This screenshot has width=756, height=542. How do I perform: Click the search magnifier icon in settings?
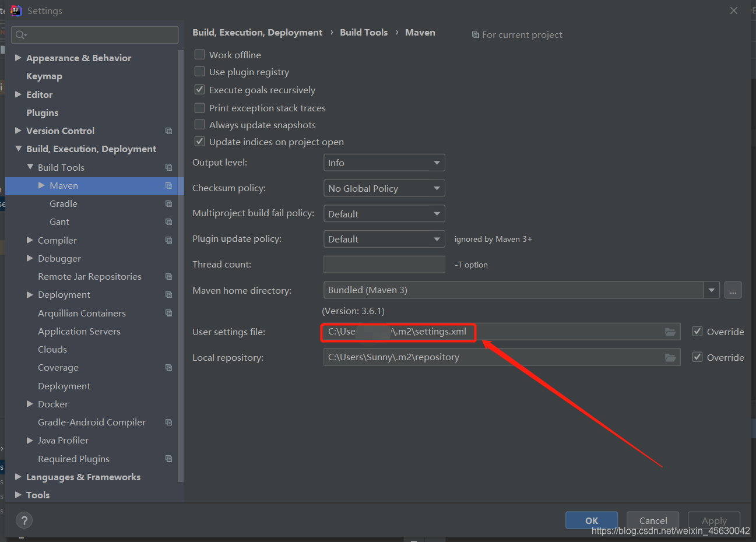point(21,35)
